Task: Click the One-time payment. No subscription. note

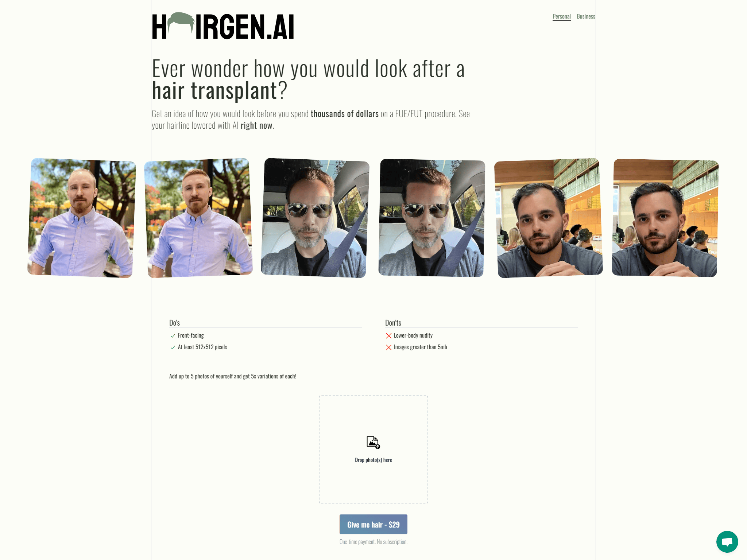Action: tap(373, 542)
